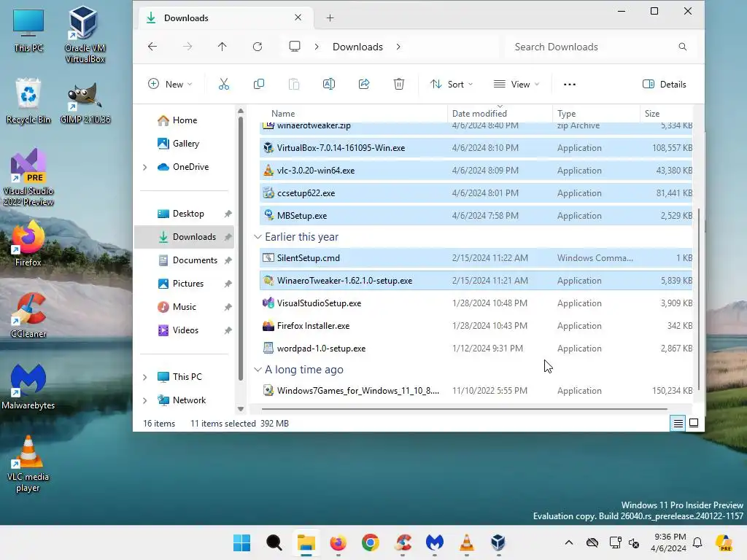Collapse the A long time ago group
This screenshot has height=560, width=747.
click(x=258, y=370)
